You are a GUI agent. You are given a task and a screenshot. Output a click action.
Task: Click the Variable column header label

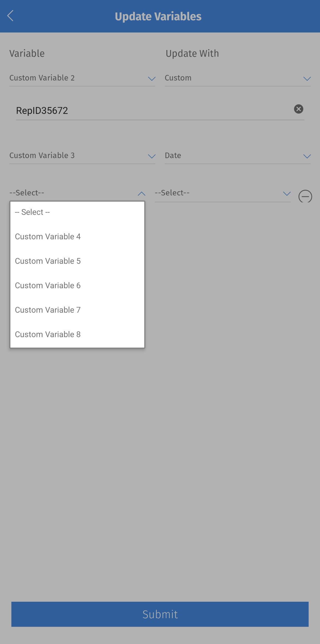(27, 53)
